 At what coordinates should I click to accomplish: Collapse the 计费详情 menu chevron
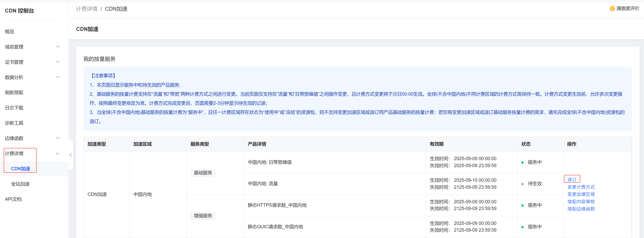coord(58,153)
